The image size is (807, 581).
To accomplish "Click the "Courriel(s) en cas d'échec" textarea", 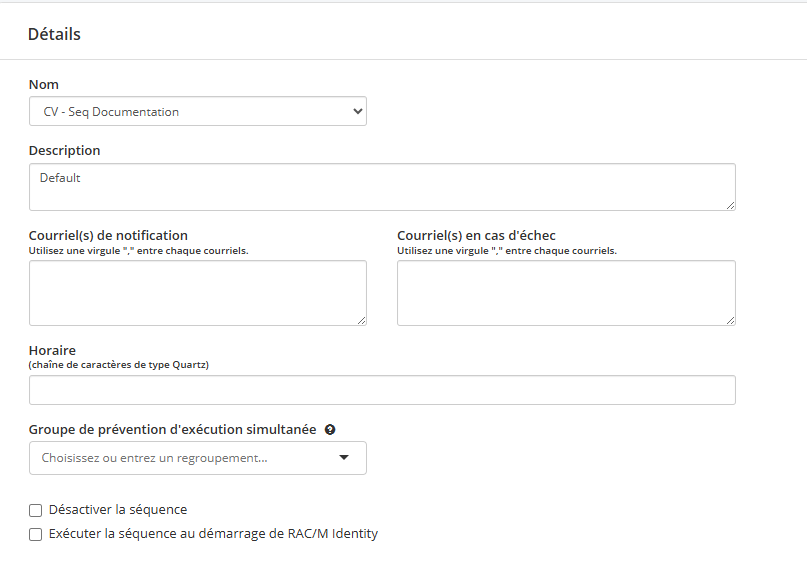I will (x=566, y=292).
